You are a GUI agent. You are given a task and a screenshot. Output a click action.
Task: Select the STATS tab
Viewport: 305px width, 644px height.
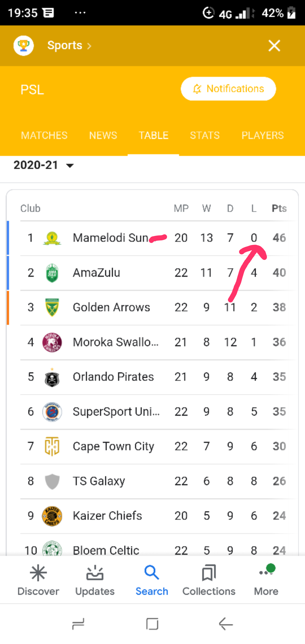click(205, 135)
